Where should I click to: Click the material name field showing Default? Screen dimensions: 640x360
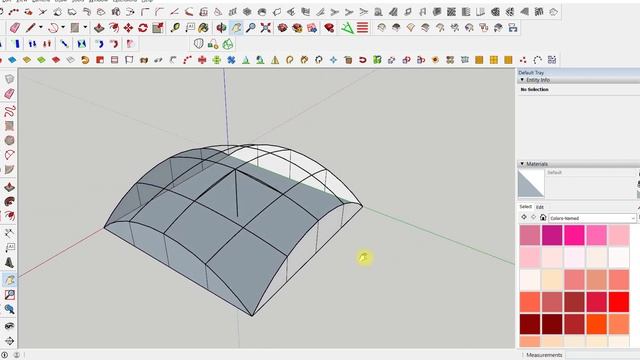(x=591, y=173)
